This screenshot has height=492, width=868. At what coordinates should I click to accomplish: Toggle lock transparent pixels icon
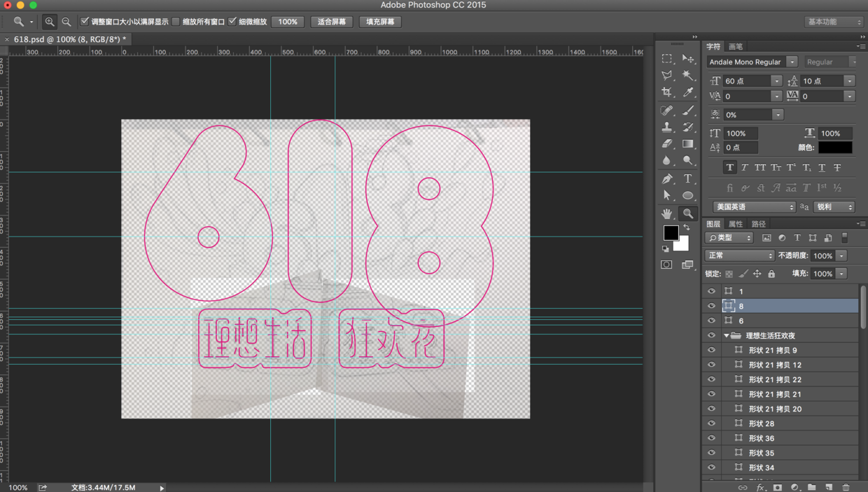click(x=729, y=274)
